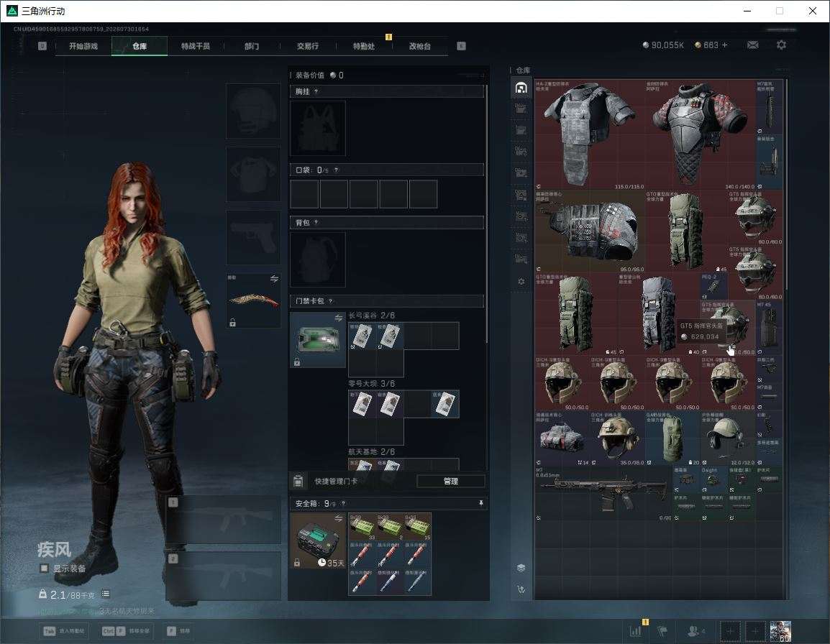The image size is (830, 644).
Task: Click the empty body armor slot
Action: click(253, 175)
